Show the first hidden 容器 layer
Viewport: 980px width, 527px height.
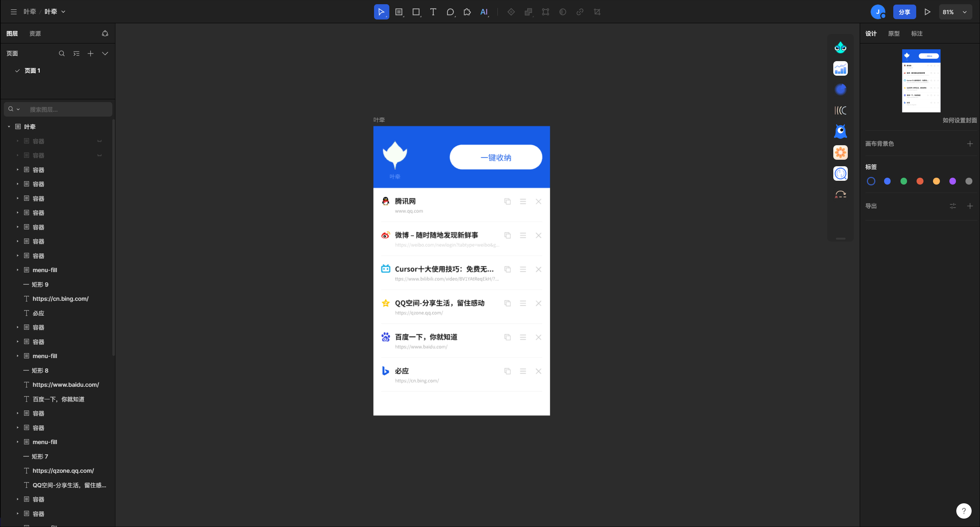pyautogui.click(x=100, y=141)
